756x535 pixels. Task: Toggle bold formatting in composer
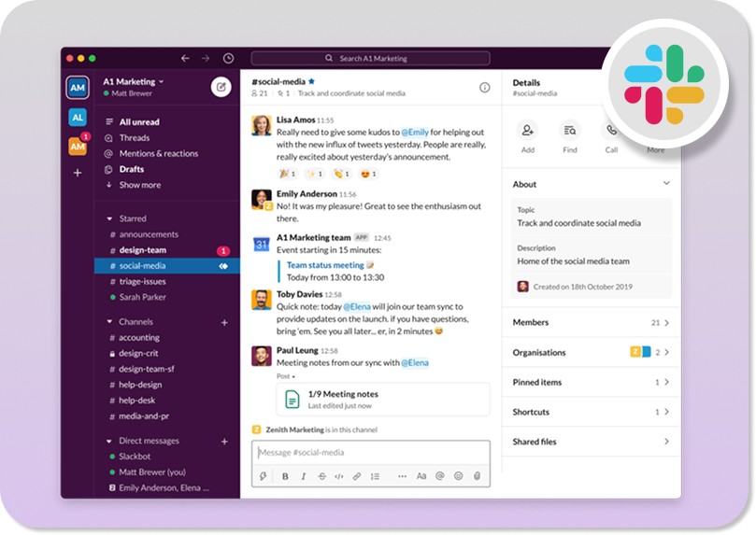tap(285, 476)
